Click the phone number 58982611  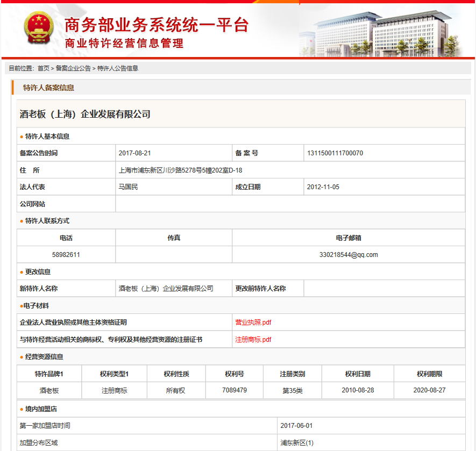pyautogui.click(x=66, y=255)
